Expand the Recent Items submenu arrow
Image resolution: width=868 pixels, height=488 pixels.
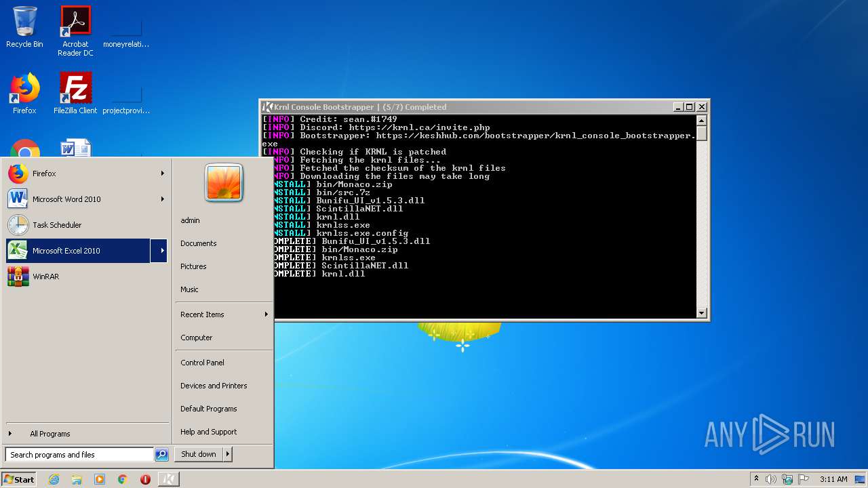[266, 314]
